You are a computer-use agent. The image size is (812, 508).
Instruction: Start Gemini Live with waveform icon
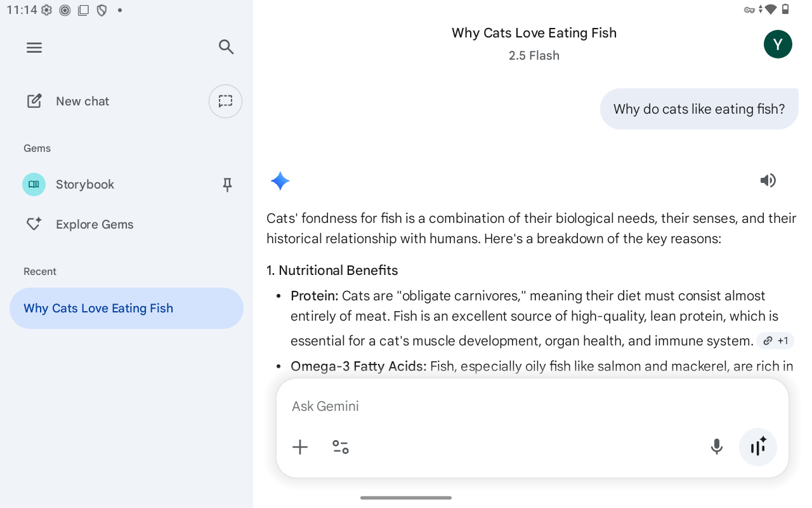758,447
